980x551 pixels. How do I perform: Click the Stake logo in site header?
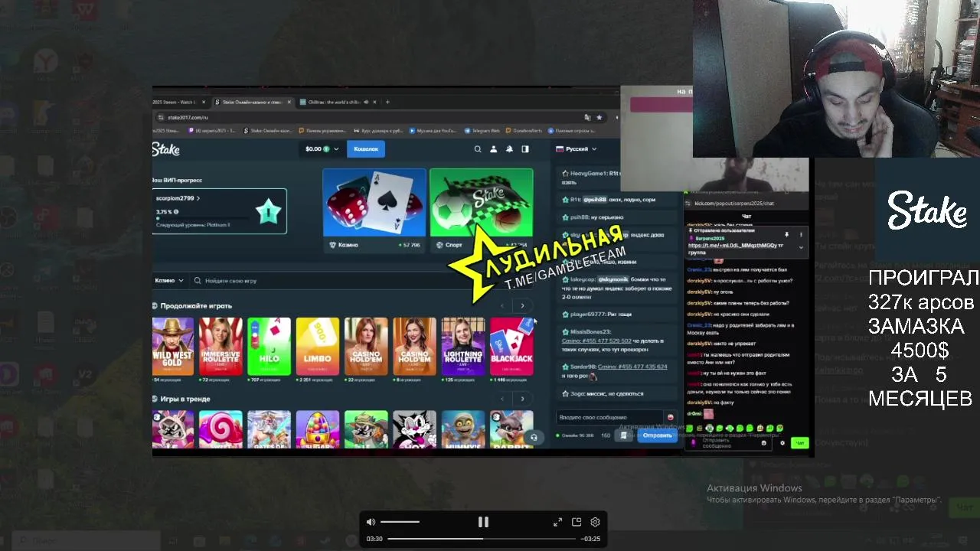pyautogui.click(x=166, y=149)
